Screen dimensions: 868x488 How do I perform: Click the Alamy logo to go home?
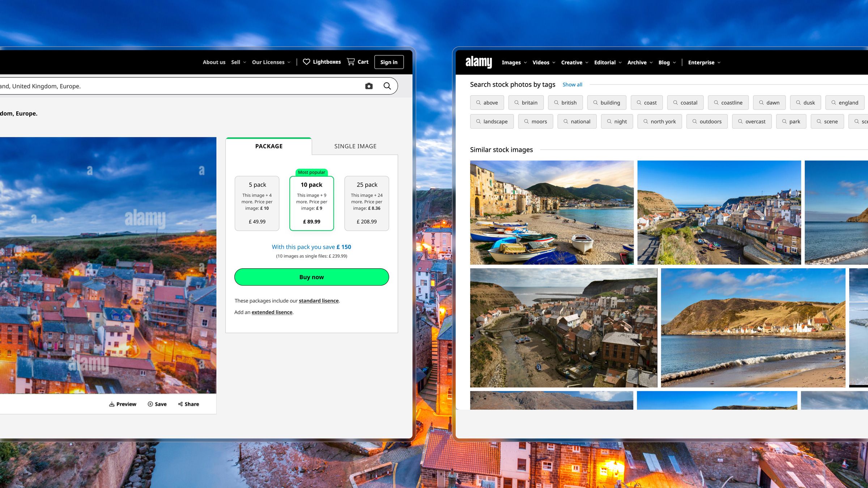(x=478, y=62)
